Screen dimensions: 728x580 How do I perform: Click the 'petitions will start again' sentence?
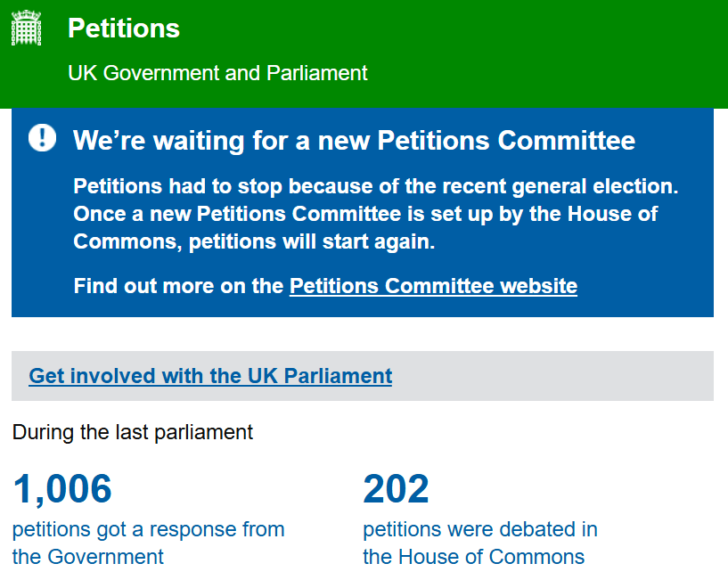tap(312, 241)
